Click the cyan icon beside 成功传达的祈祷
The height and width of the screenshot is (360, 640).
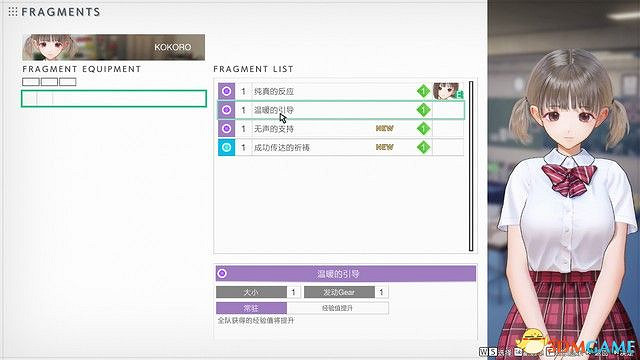[x=226, y=147]
